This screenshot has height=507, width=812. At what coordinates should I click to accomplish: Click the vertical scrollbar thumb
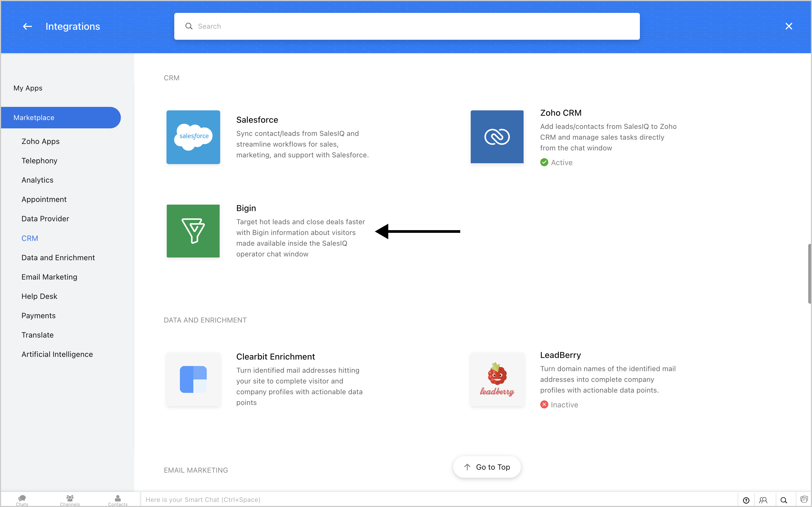tap(809, 274)
